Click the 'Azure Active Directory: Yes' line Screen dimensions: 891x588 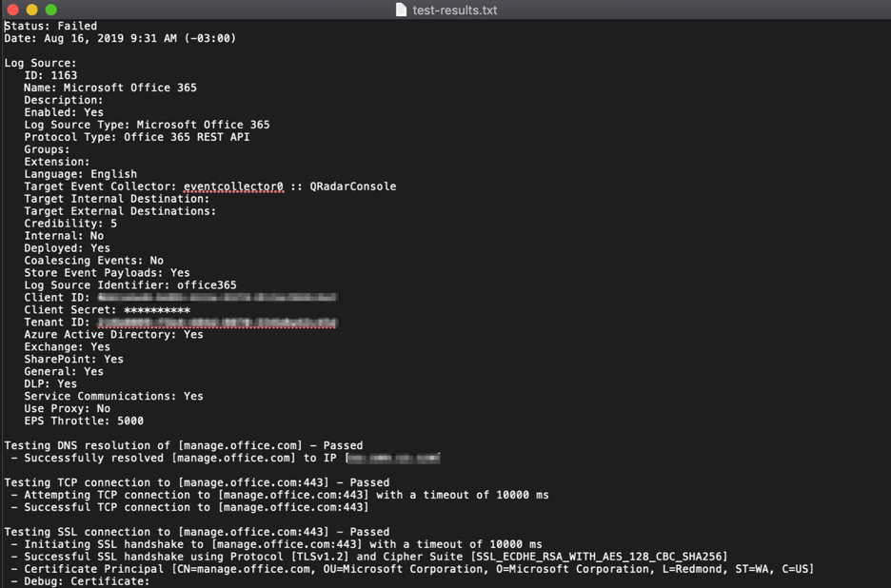coord(113,335)
